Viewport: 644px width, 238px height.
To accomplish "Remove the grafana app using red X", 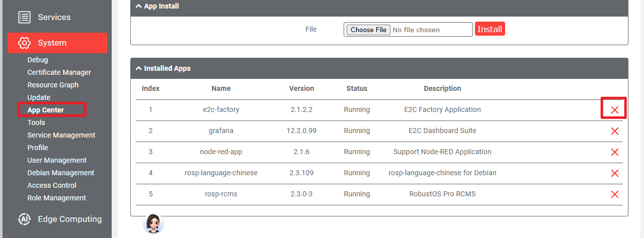I will [614, 131].
